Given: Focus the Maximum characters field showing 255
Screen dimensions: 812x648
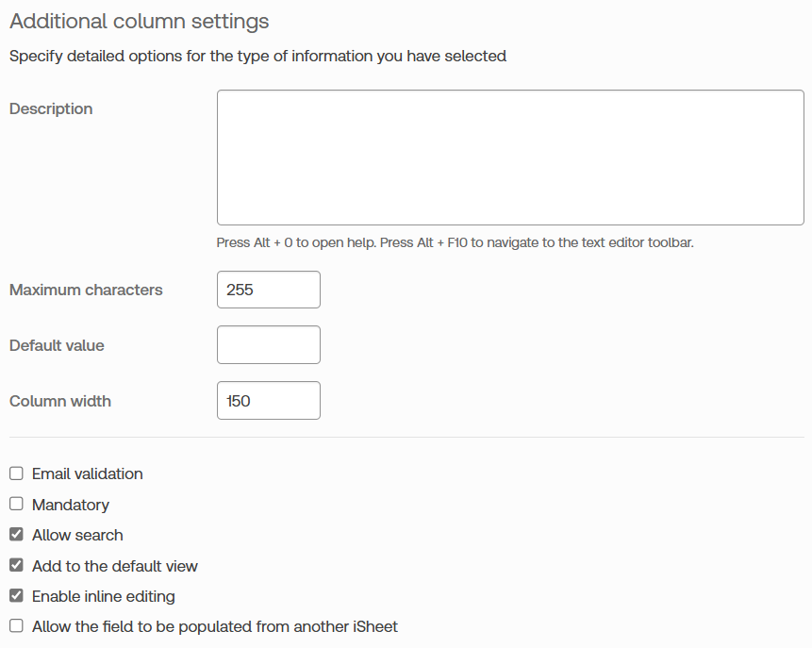Looking at the screenshot, I should 269,290.
